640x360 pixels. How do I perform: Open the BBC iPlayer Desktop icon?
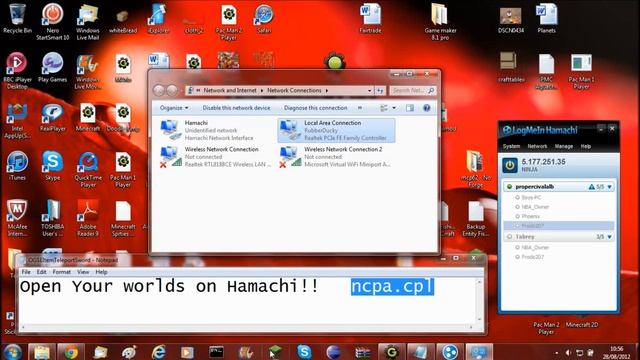17,71
